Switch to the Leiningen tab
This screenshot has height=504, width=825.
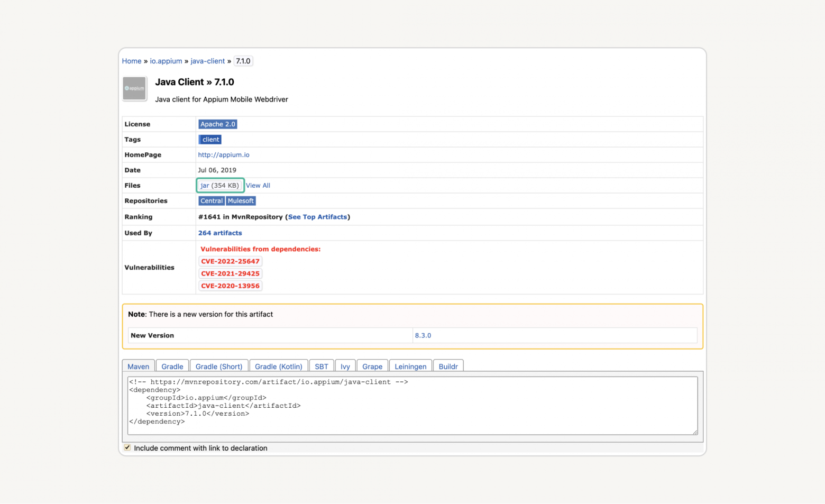pyautogui.click(x=410, y=366)
